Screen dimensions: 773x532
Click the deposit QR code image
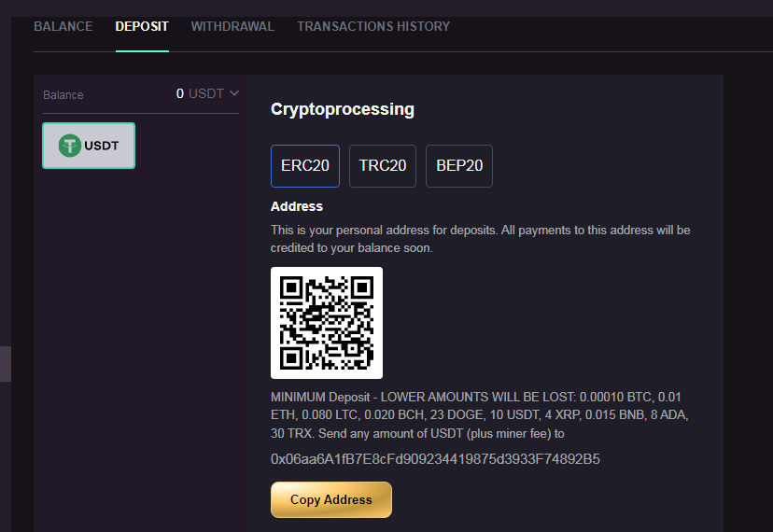(x=327, y=323)
